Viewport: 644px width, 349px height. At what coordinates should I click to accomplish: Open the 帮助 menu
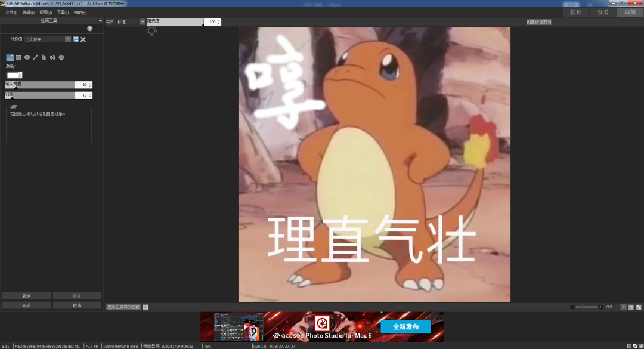pos(80,13)
